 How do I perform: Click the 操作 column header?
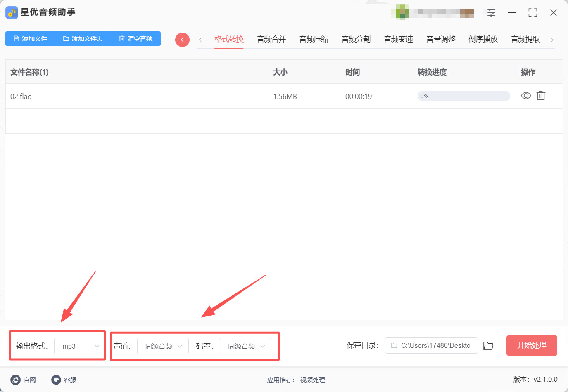point(528,72)
